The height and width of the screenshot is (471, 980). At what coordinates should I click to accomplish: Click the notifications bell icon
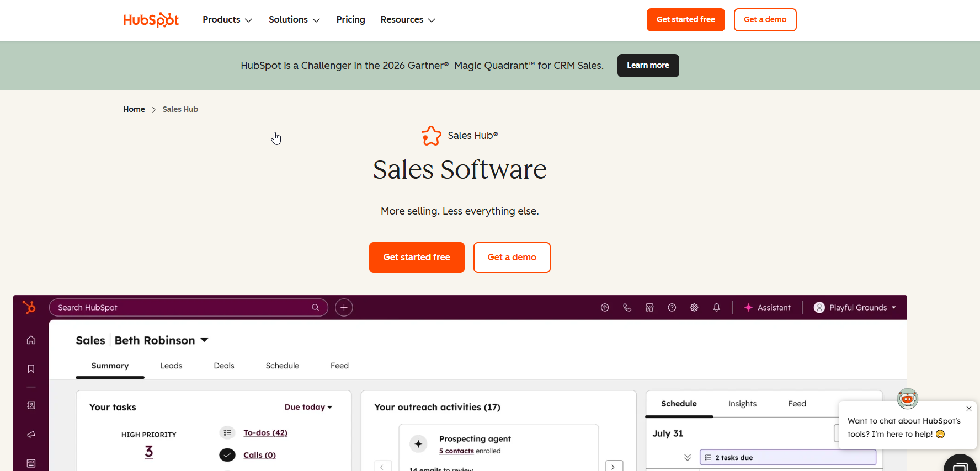coord(716,308)
